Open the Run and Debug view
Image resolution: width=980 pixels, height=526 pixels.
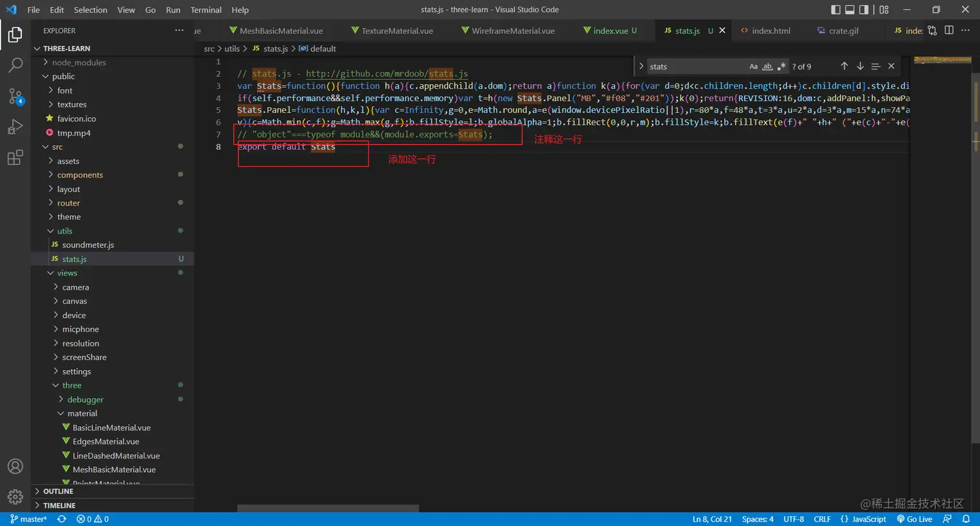[15, 127]
